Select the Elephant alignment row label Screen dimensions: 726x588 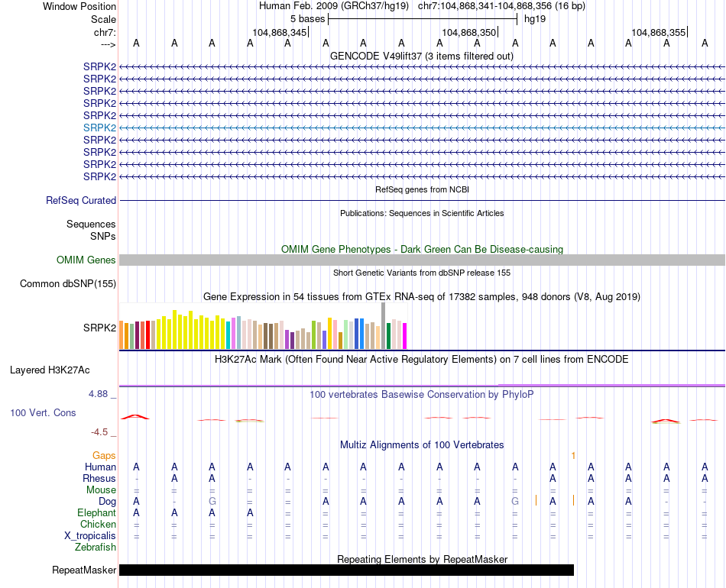(x=97, y=513)
